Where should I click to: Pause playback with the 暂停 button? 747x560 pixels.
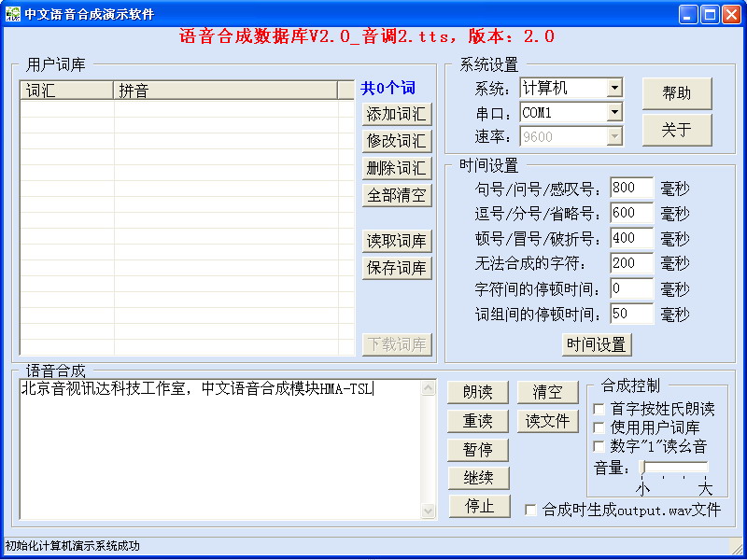click(x=478, y=450)
